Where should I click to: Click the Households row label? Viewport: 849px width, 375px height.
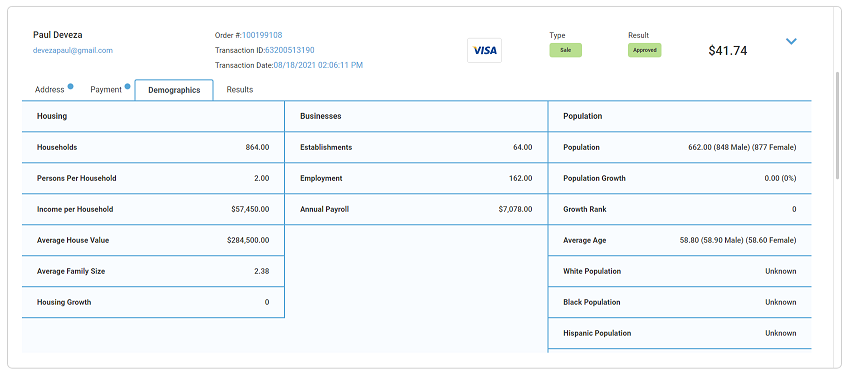[x=57, y=147]
